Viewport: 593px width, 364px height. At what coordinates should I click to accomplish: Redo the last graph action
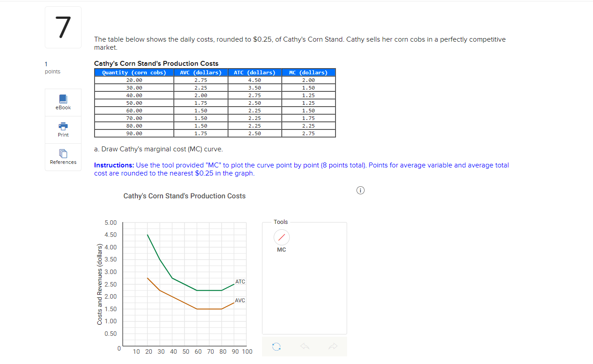pos(333,346)
